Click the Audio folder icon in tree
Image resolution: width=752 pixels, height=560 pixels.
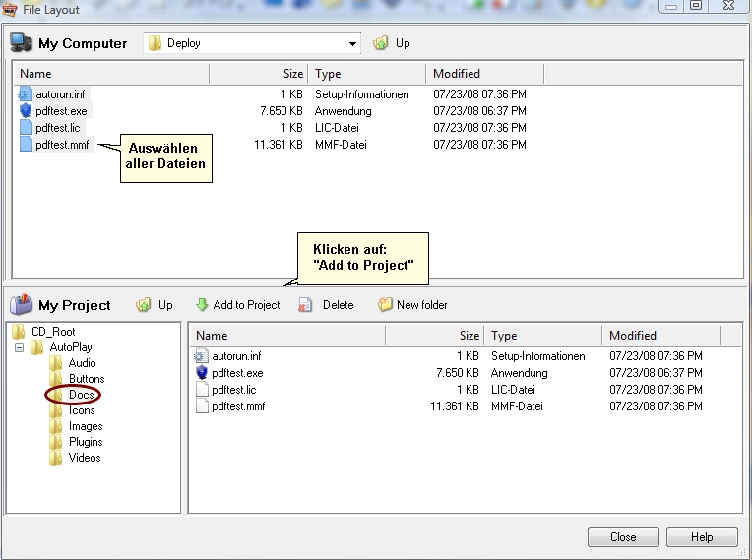(x=56, y=363)
